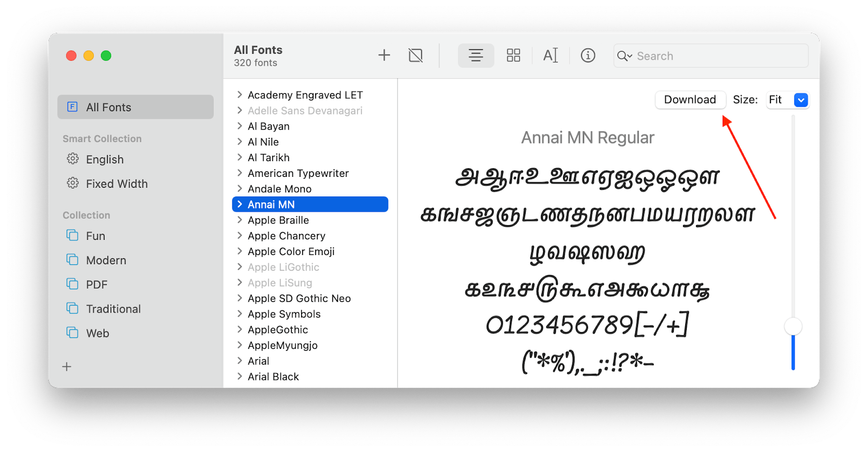The width and height of the screenshot is (868, 452).
Task: Switch to Sample preview view
Action: pyautogui.click(x=476, y=55)
